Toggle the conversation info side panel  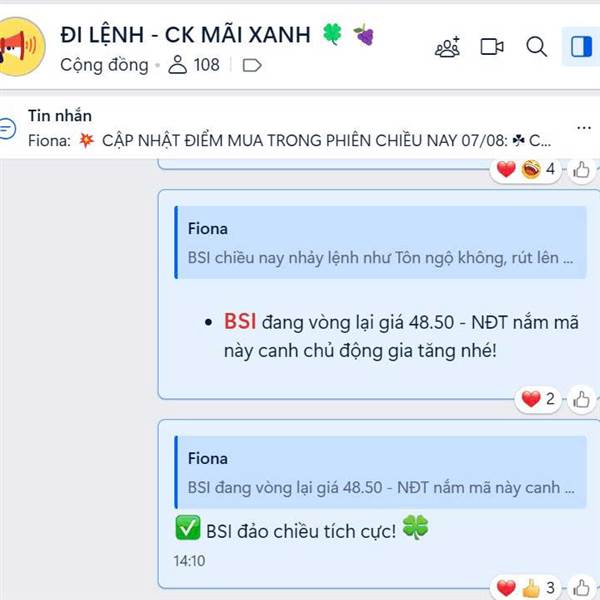coord(581,47)
